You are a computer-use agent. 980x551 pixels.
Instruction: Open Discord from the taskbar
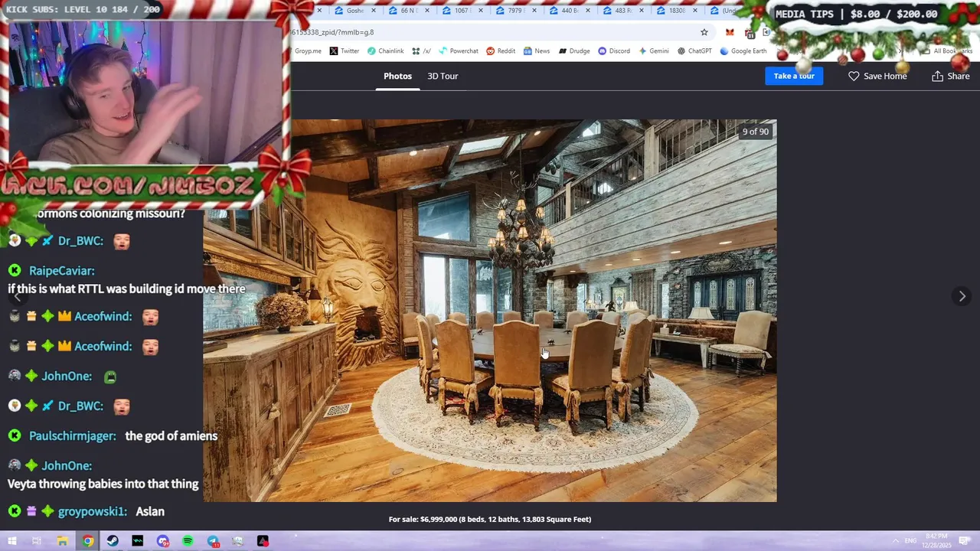pos(163,541)
